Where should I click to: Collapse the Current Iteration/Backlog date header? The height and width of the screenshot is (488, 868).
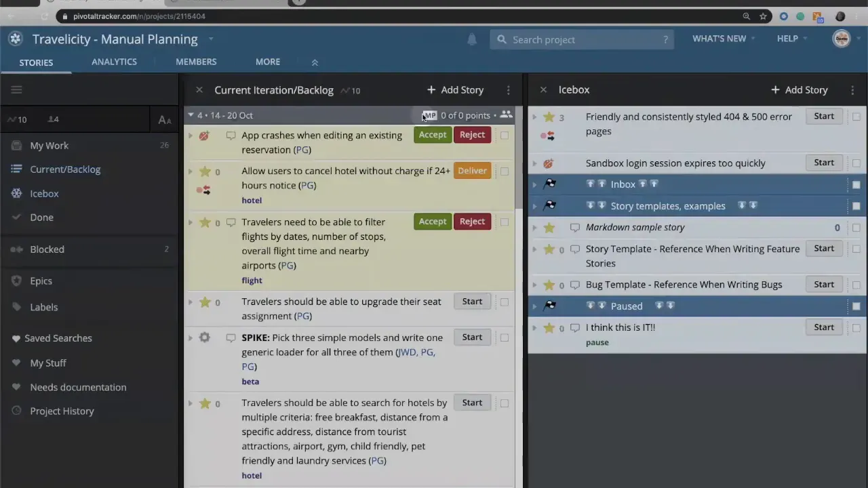[x=191, y=115]
